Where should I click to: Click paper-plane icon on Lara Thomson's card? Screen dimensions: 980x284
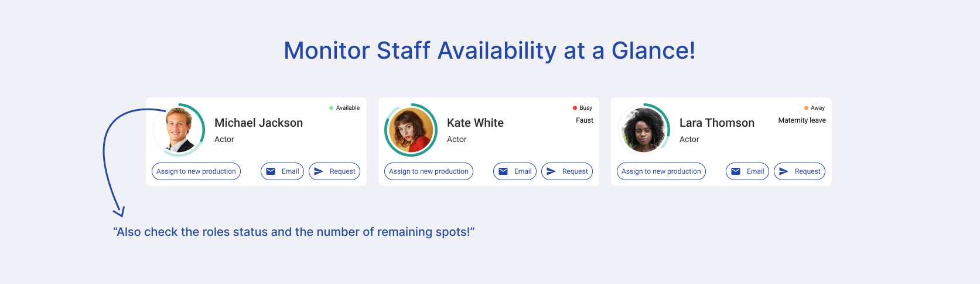coord(784,171)
